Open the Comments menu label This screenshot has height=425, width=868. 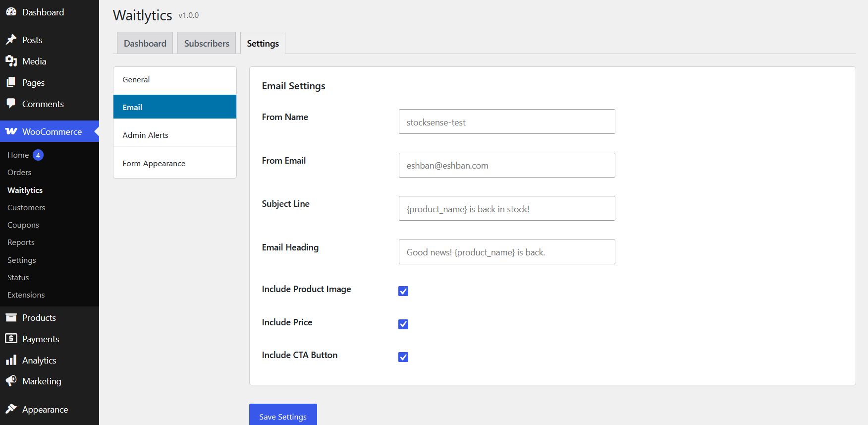pos(43,104)
